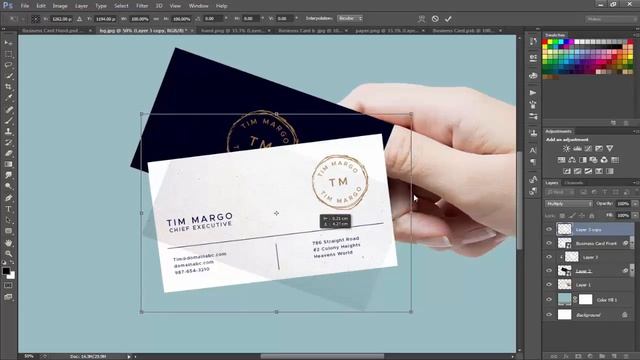Open the Window menu
This screenshot has width=640, height=360.
pos(198,6)
